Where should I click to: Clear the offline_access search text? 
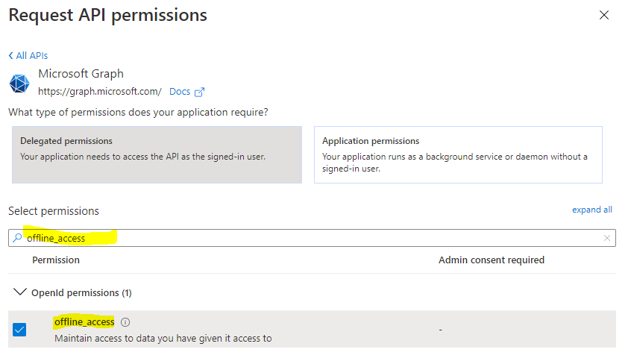coord(607,238)
